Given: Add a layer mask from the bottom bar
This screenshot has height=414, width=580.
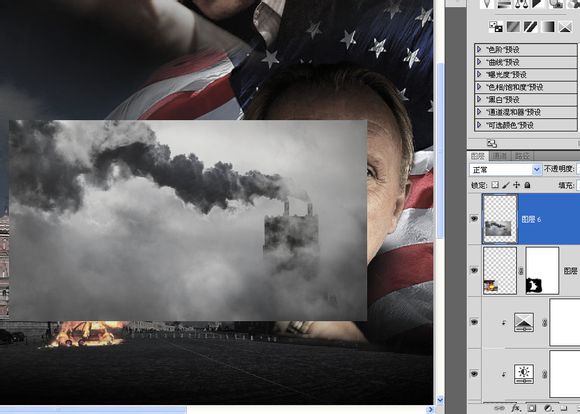Looking at the screenshot, I should click(532, 408).
